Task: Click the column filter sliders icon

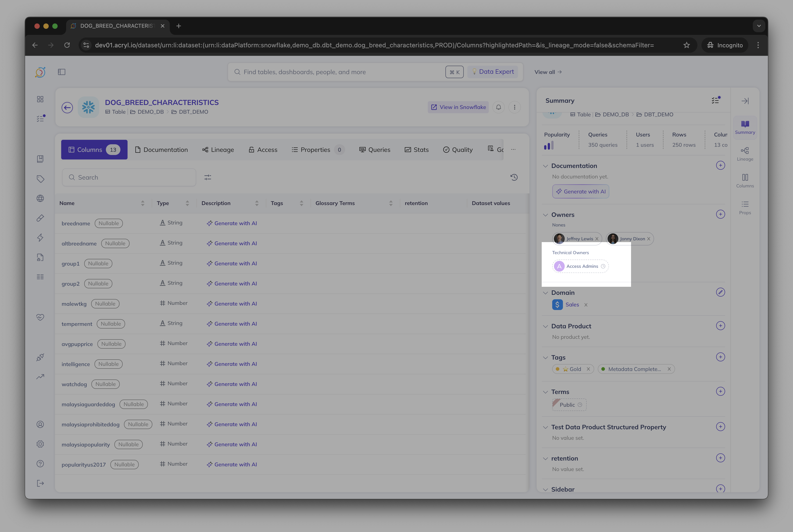Action: (x=208, y=178)
